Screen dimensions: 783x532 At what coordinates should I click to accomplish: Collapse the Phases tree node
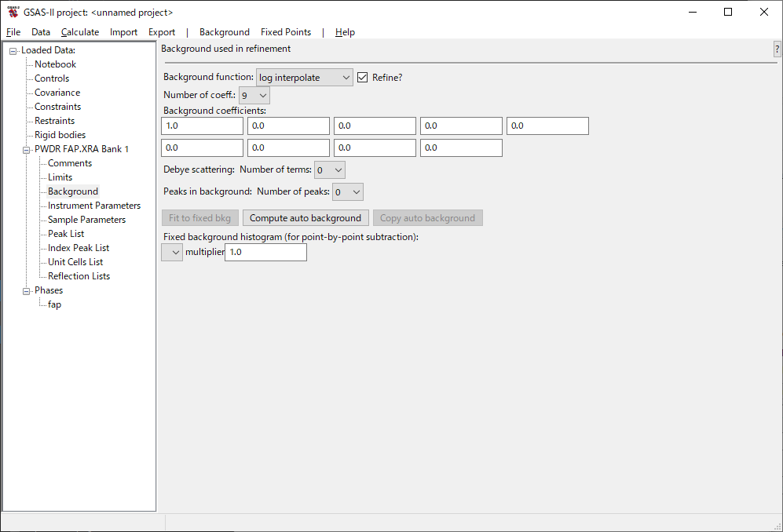point(27,290)
